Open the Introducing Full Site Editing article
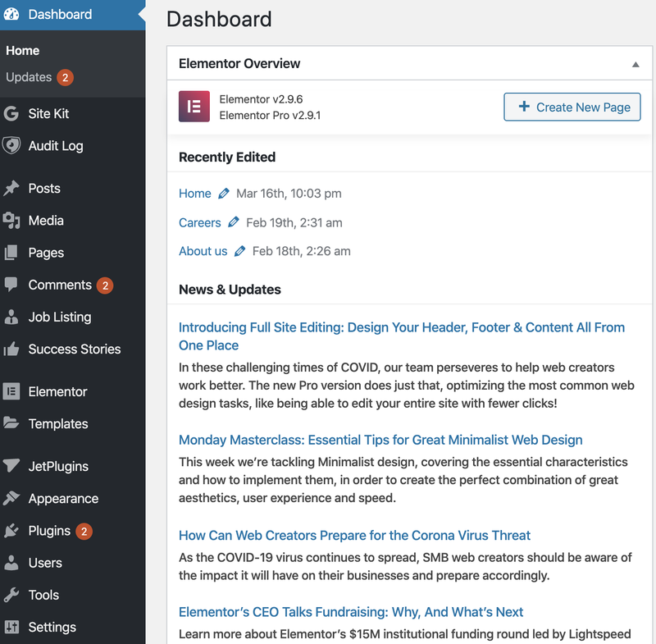This screenshot has height=644, width=656. pos(402,336)
